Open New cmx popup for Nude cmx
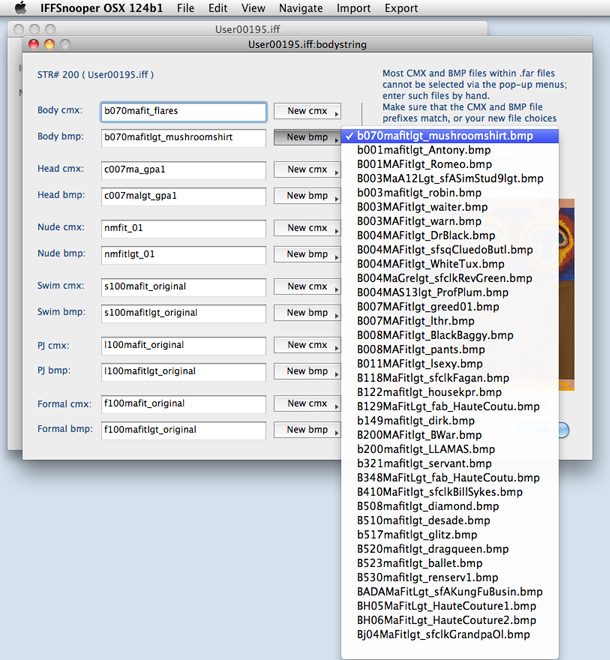 click(307, 228)
